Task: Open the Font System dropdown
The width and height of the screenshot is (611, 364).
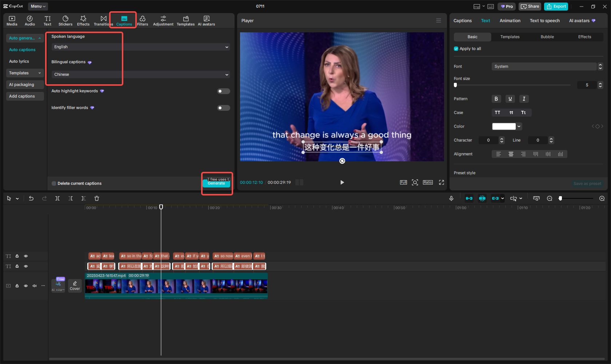Action: click(544, 66)
